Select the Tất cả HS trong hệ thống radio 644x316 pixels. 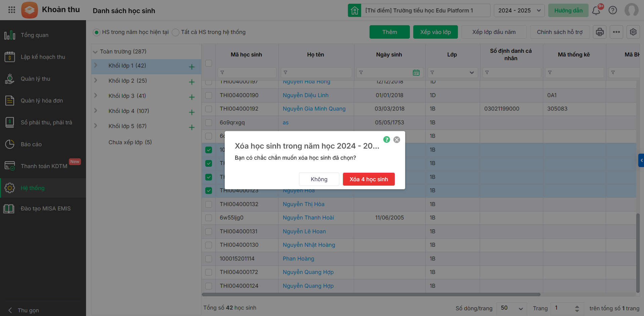click(175, 32)
